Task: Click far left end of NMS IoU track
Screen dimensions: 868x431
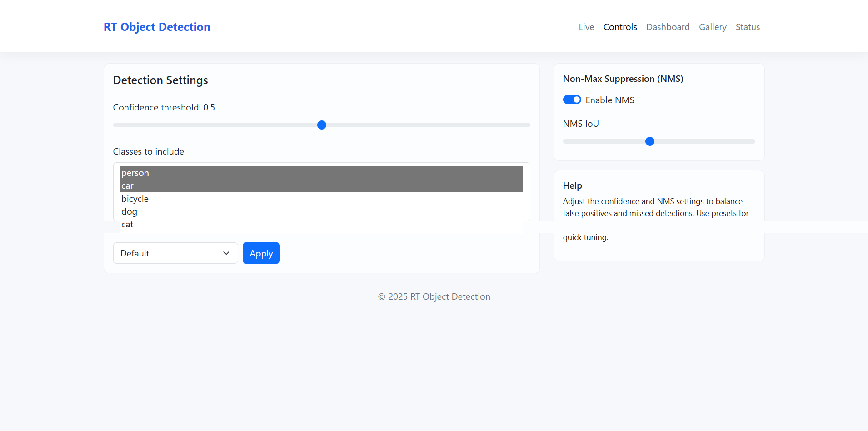Action: (566, 141)
